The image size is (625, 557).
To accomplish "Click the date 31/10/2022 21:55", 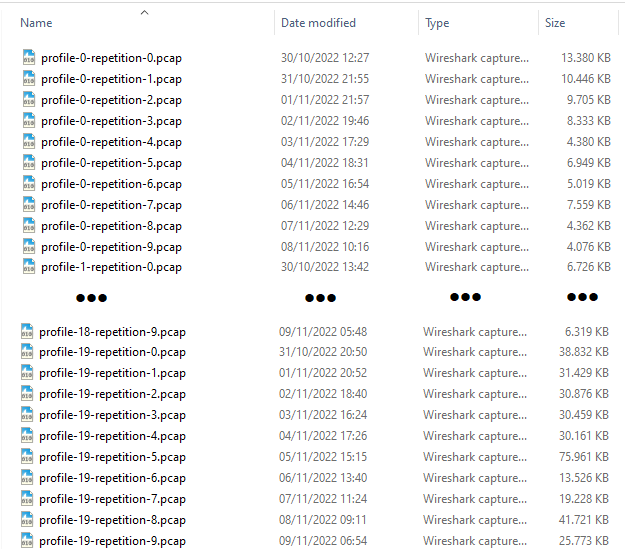I will tap(325, 79).
